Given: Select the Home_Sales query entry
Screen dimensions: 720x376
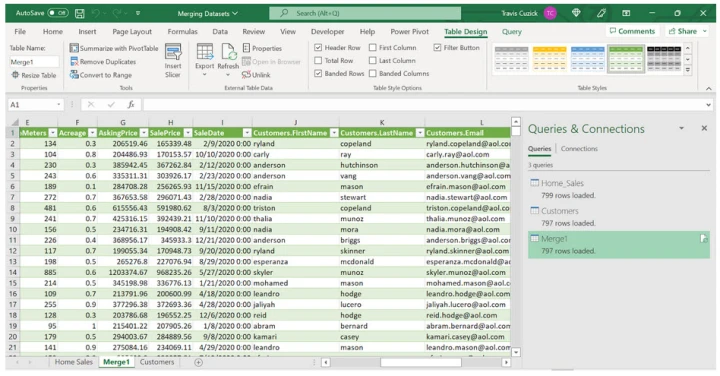Looking at the screenshot, I should (619, 189).
